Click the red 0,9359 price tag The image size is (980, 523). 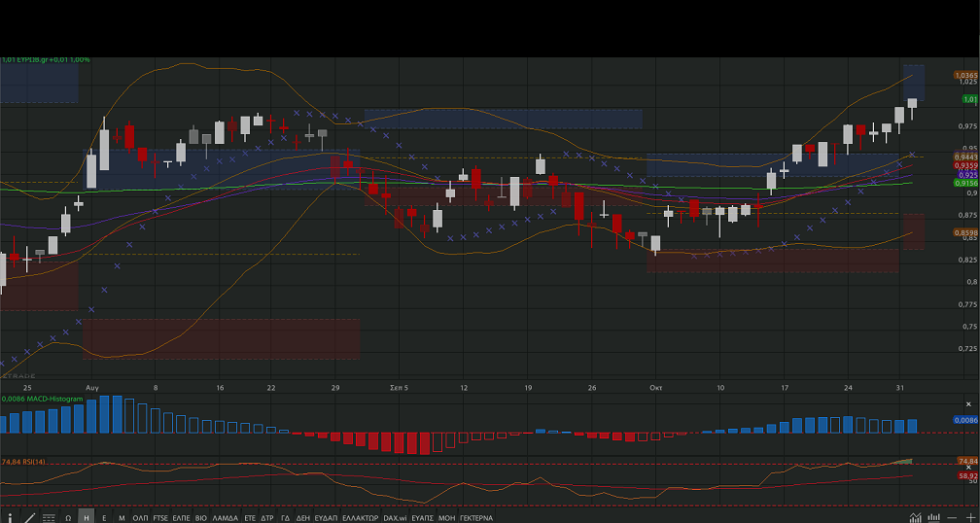(x=965, y=165)
